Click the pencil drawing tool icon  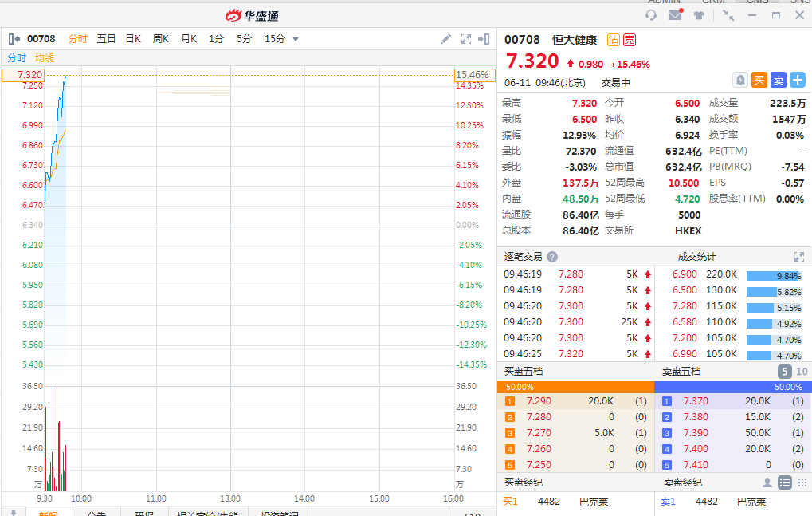[446, 39]
